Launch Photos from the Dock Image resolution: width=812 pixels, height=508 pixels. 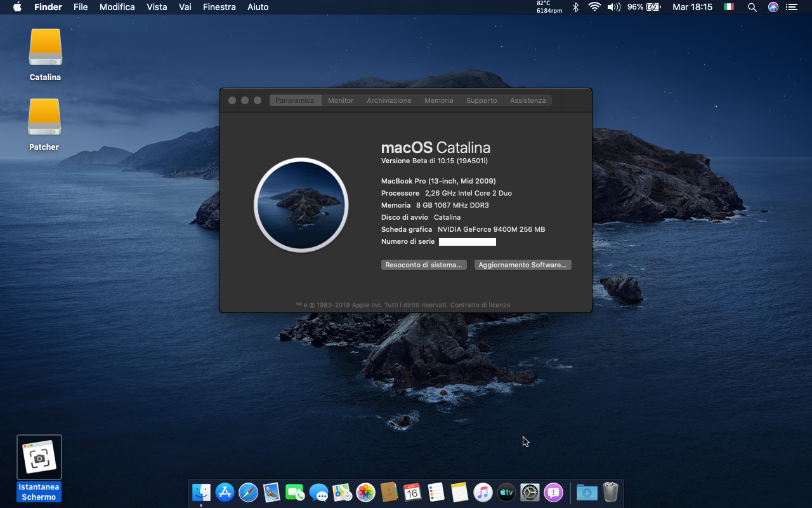coord(365,492)
